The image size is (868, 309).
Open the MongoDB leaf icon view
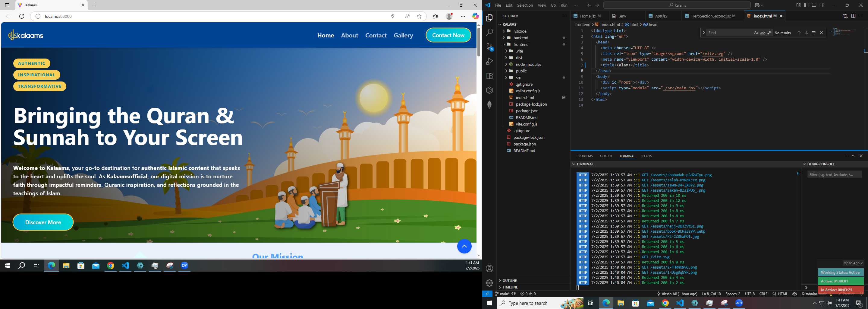[x=489, y=105]
